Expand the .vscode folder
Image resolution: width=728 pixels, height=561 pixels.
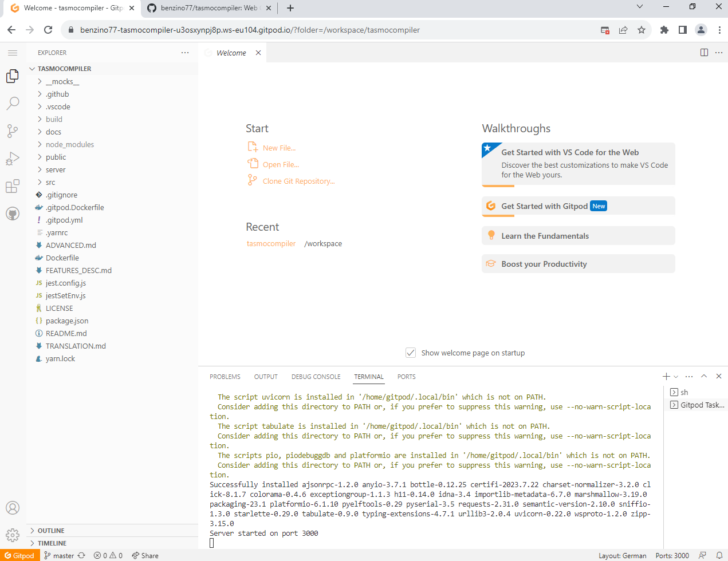tap(112, 106)
